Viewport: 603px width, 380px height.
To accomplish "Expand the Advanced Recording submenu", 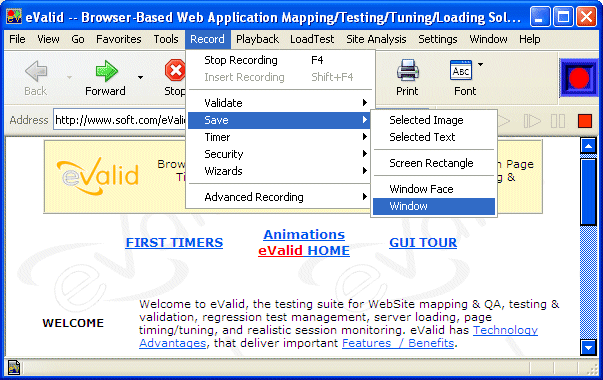I will tap(279, 197).
